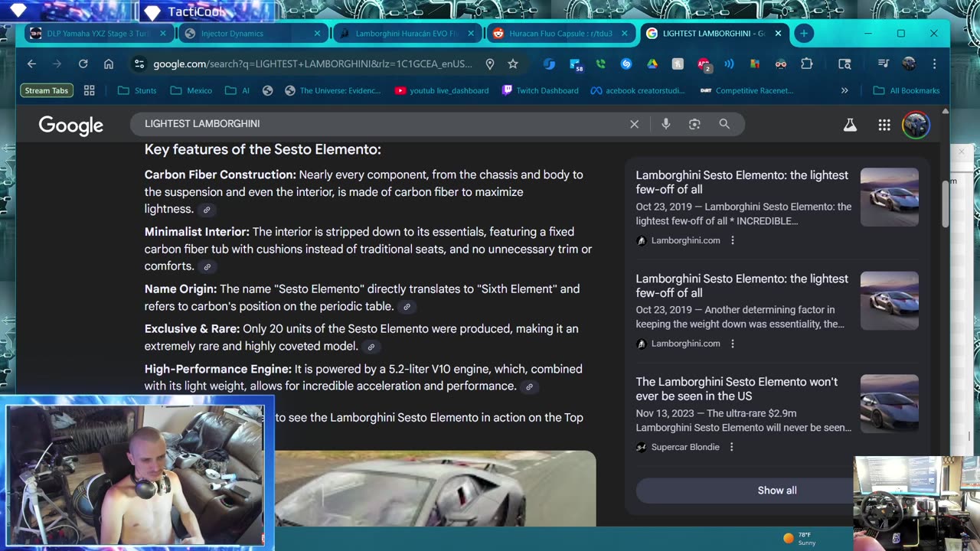
Task: Open the Stunts bookmark folder
Action: tap(137, 90)
